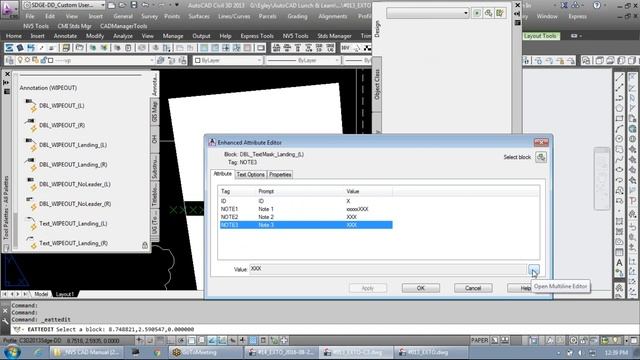The height and width of the screenshot is (360, 640).
Task: Click the Object Class side tab of palette
Action: 377,84
